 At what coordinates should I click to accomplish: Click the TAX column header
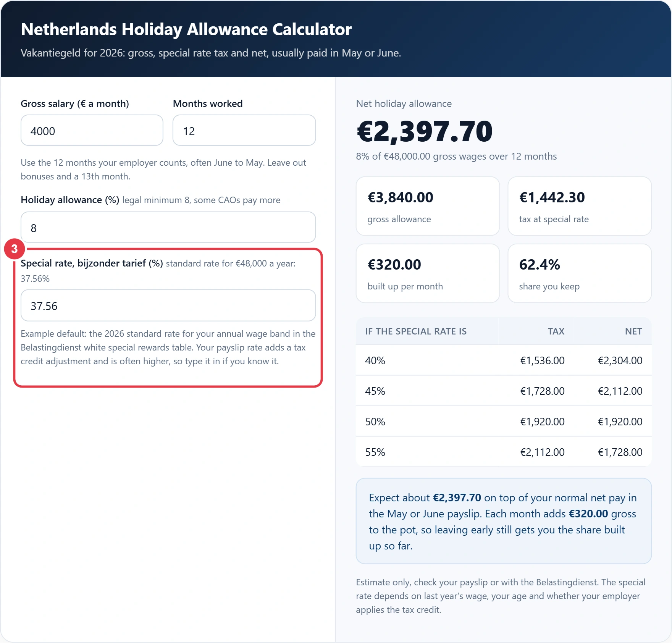(556, 331)
